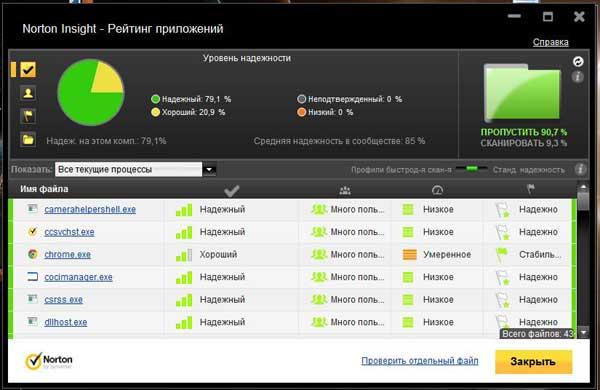This screenshot has height=390, width=600.
Task: Click Надеж. на этом комп.: 79,1% text
Action: click(x=106, y=141)
